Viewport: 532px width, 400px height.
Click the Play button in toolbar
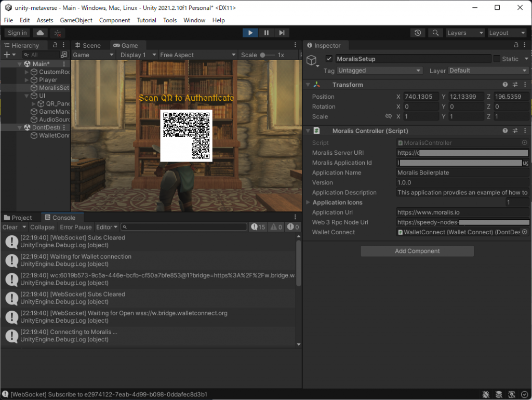(250, 33)
